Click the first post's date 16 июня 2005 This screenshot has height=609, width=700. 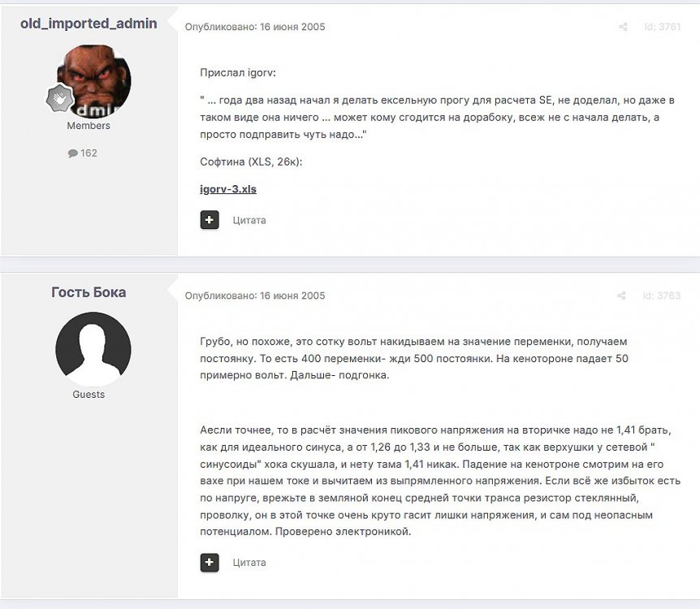click(292, 27)
